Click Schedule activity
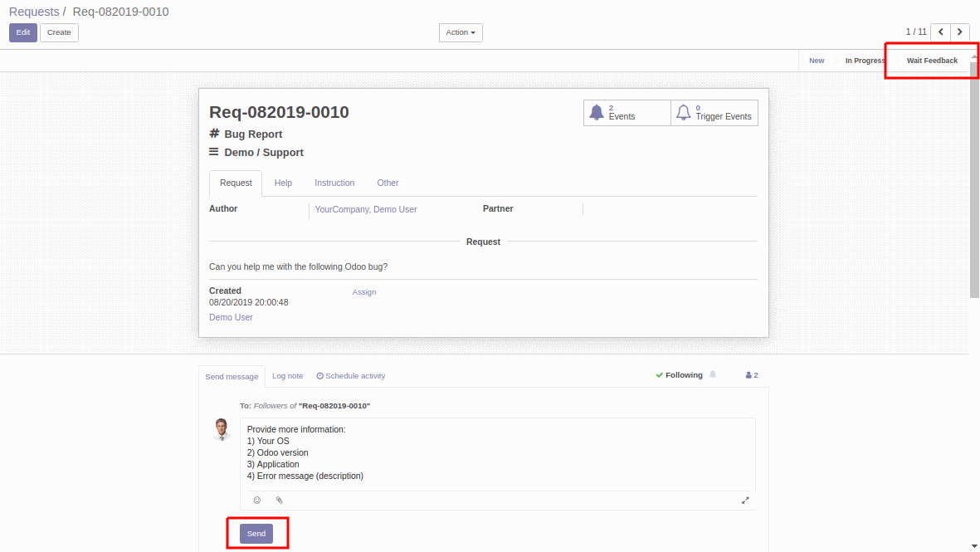Image resolution: width=980 pixels, height=552 pixels. pyautogui.click(x=351, y=376)
